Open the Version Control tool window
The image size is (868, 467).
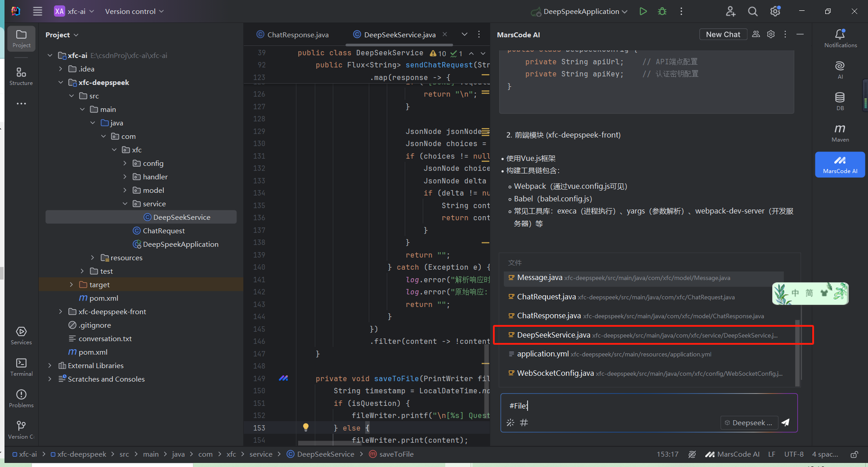point(21,430)
